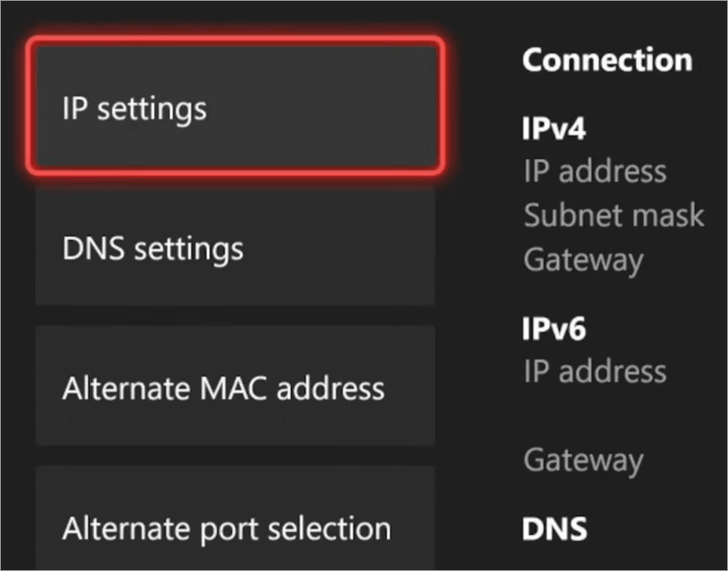Click the IPv6 IP address label

click(x=594, y=372)
